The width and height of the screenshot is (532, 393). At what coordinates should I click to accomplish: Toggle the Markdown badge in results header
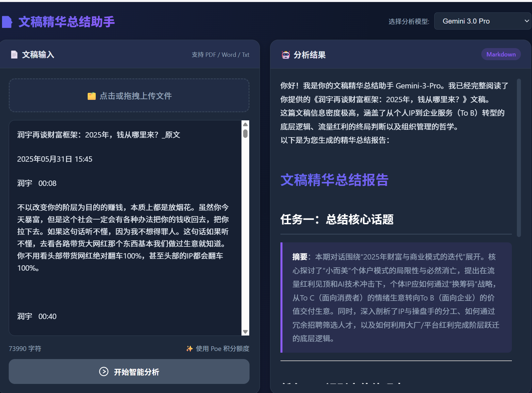coord(501,54)
